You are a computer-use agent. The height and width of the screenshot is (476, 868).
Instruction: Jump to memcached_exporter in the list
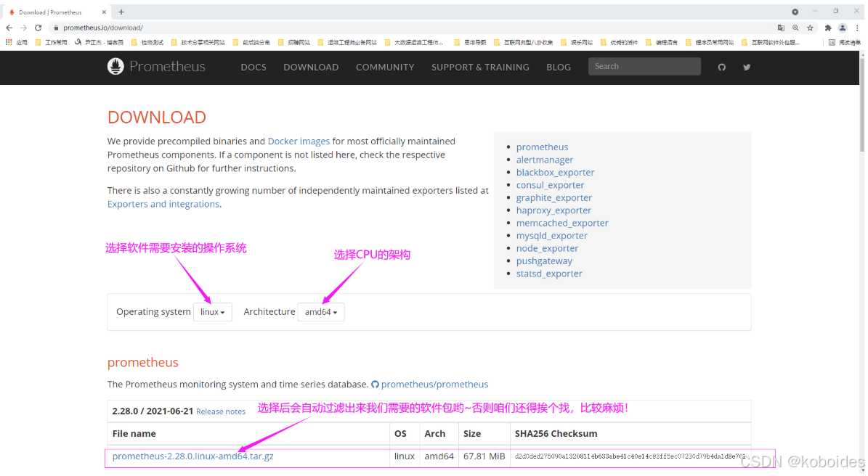(x=562, y=223)
